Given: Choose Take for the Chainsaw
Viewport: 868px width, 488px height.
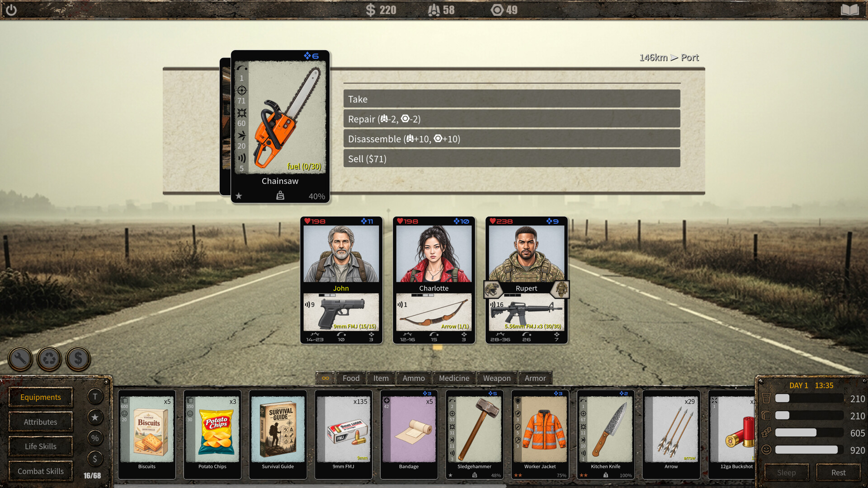Looking at the screenshot, I should click(x=512, y=99).
